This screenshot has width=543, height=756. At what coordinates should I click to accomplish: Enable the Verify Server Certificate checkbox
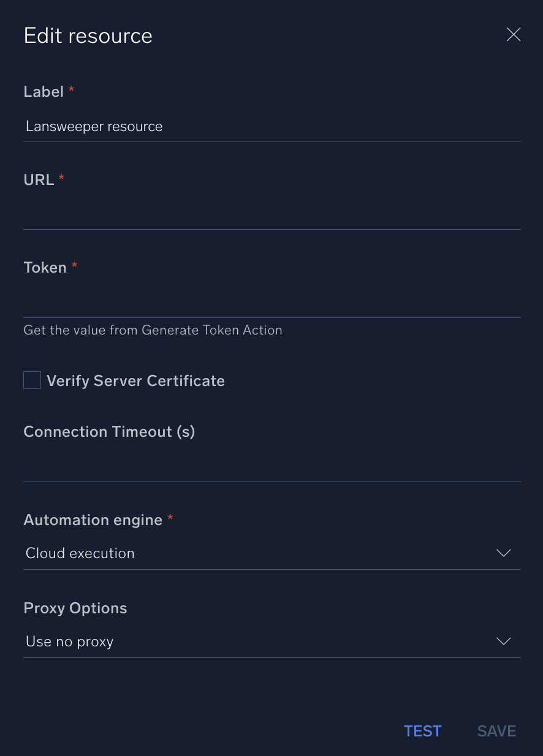coord(32,380)
